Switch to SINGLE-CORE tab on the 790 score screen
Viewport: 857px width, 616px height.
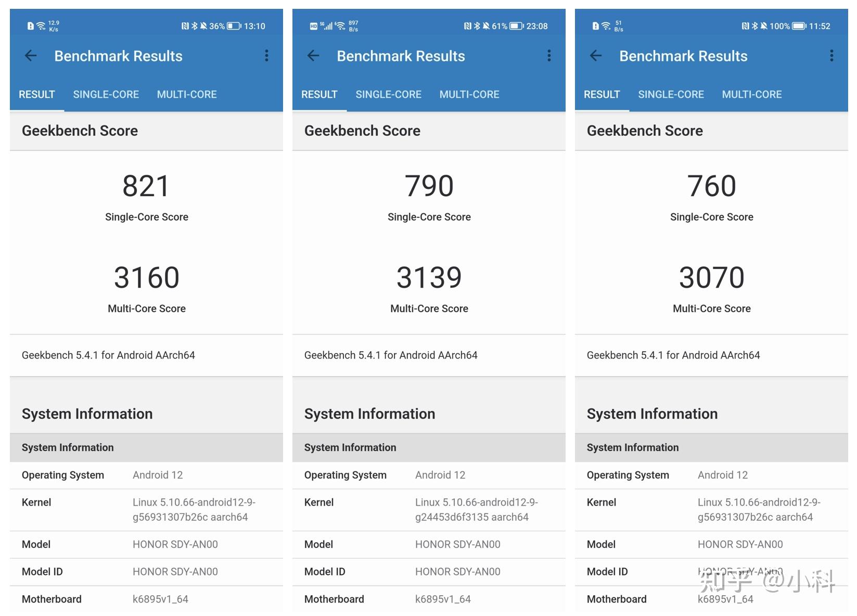pos(389,94)
